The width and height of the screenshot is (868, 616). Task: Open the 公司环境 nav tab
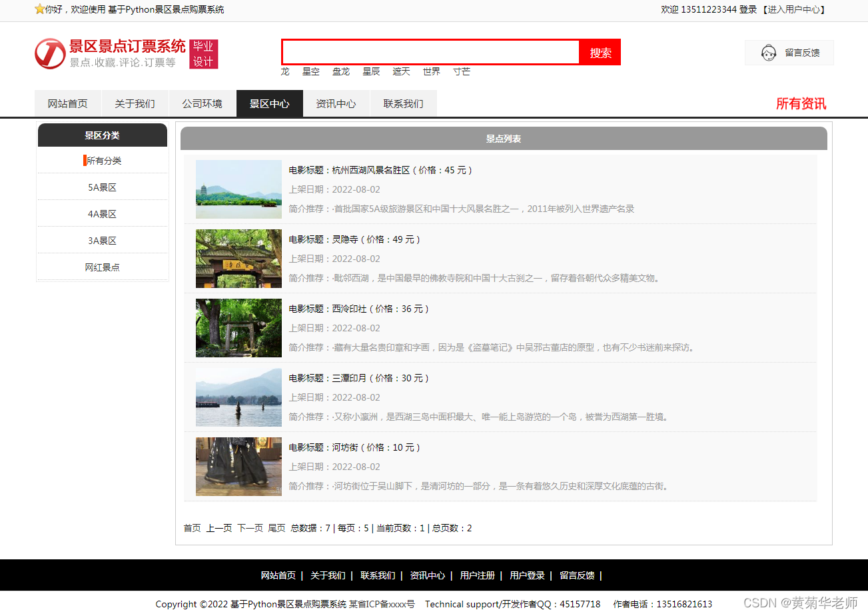click(x=202, y=103)
